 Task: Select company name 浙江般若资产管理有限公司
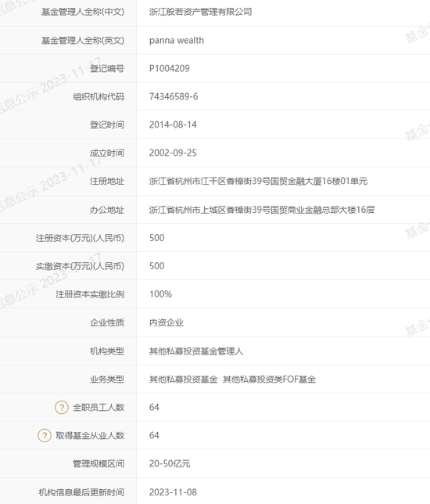click(x=200, y=13)
